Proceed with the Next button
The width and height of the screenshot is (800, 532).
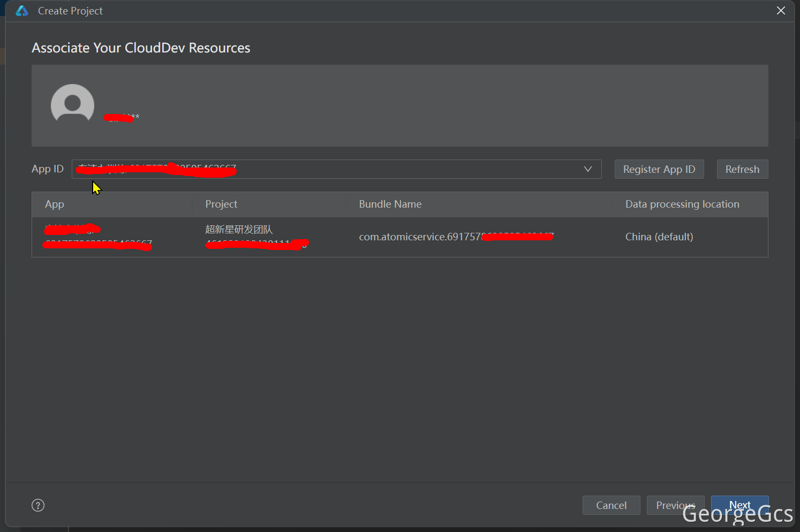click(739, 505)
